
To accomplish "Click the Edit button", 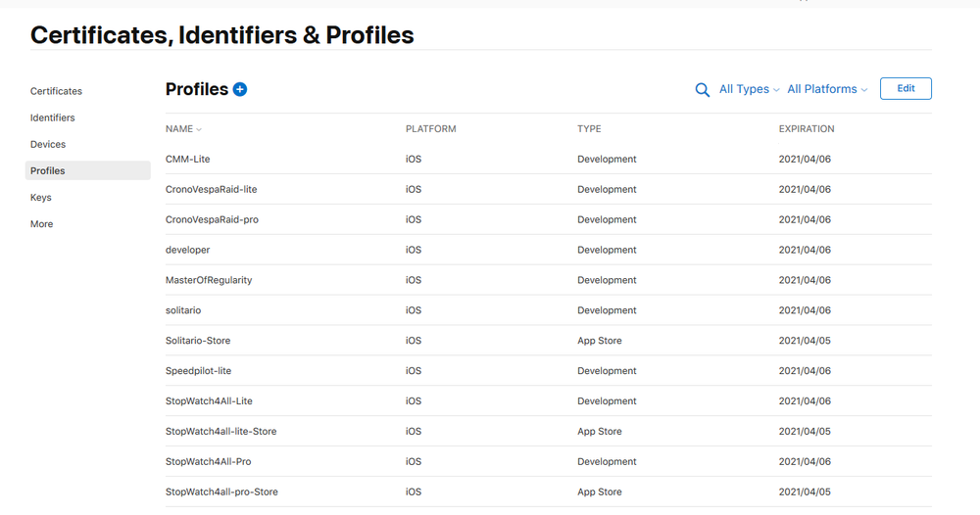I will coord(906,89).
